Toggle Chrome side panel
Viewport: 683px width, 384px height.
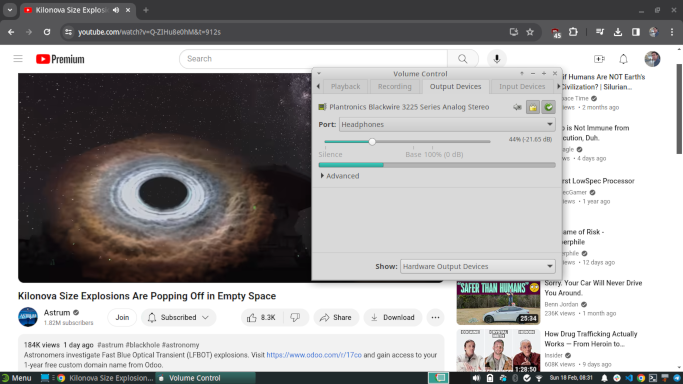click(636, 32)
